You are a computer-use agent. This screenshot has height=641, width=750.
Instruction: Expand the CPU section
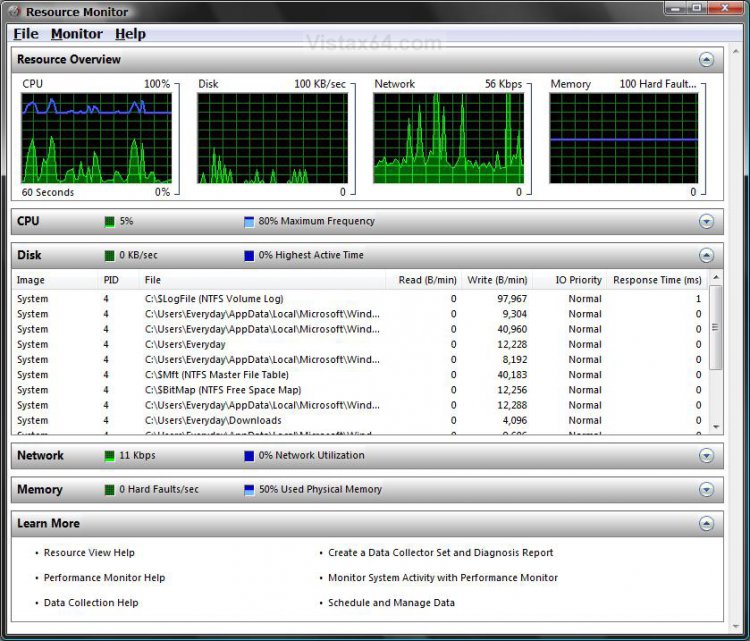point(706,222)
